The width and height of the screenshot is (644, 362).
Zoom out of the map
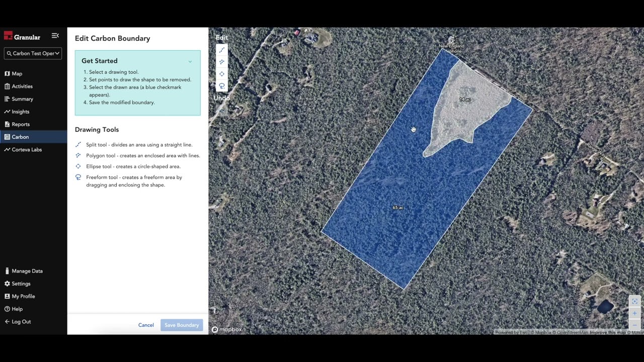(634, 325)
